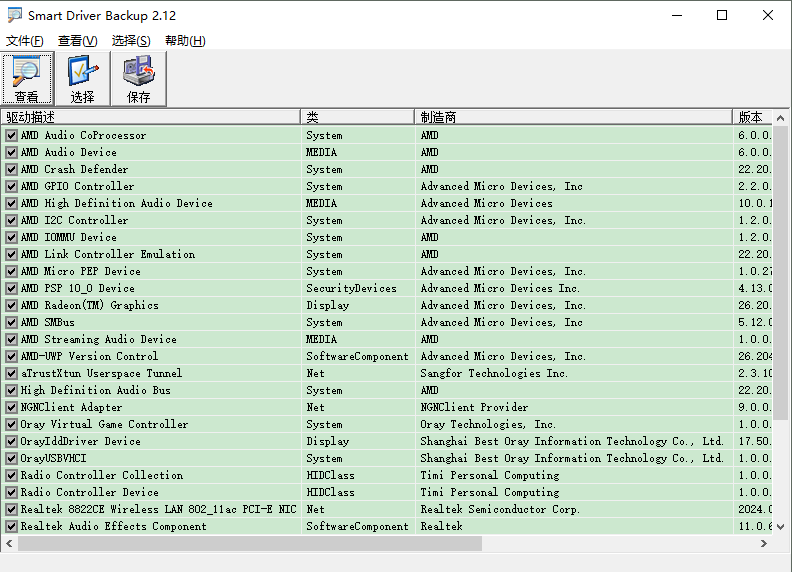Click the Smart Driver Backup title bar icon
The width and height of the screenshot is (792, 572).
click(x=15, y=15)
